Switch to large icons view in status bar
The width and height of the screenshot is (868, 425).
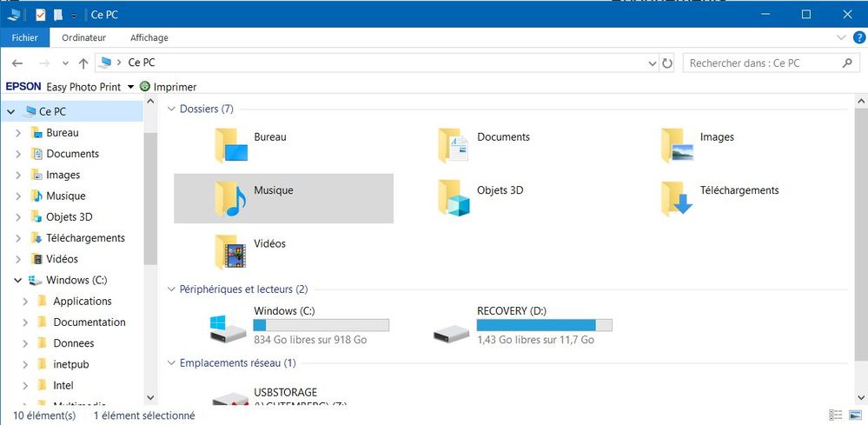[x=855, y=415]
